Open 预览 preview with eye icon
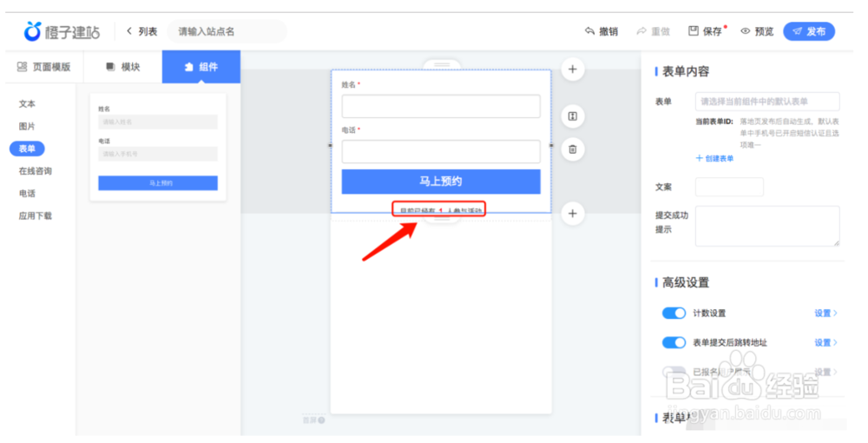Screen dimensions: 868x443 point(757,31)
